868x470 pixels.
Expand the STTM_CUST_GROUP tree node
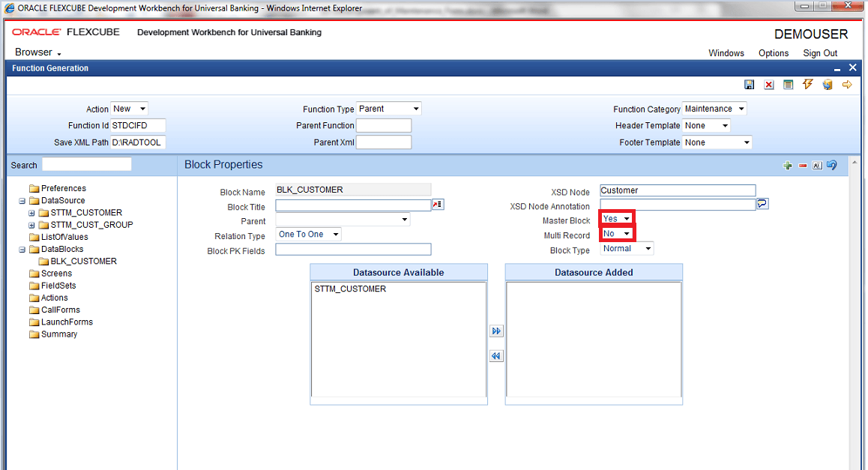[31, 226]
